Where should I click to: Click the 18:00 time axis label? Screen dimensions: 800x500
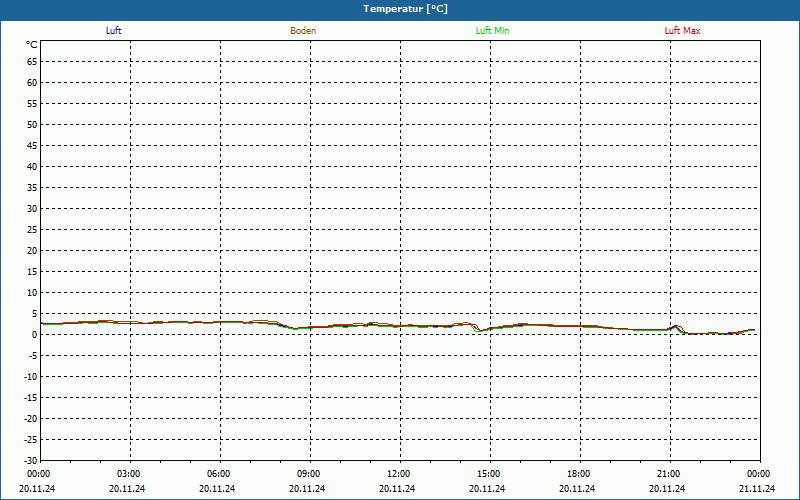579,474
